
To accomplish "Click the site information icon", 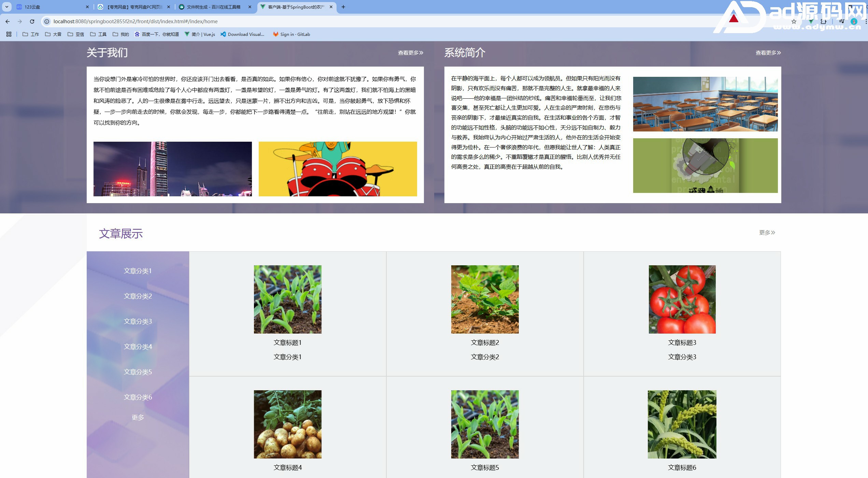I will click(x=47, y=22).
